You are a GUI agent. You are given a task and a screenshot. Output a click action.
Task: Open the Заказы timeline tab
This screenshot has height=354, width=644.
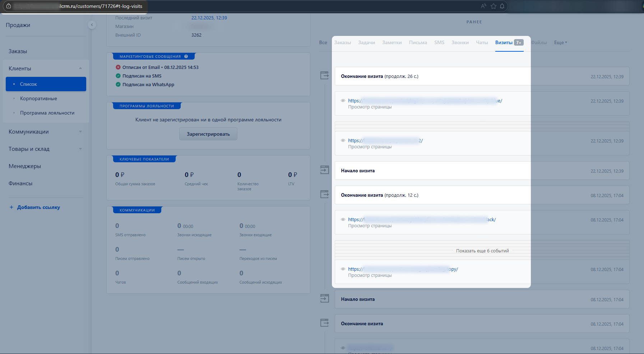[x=343, y=42]
